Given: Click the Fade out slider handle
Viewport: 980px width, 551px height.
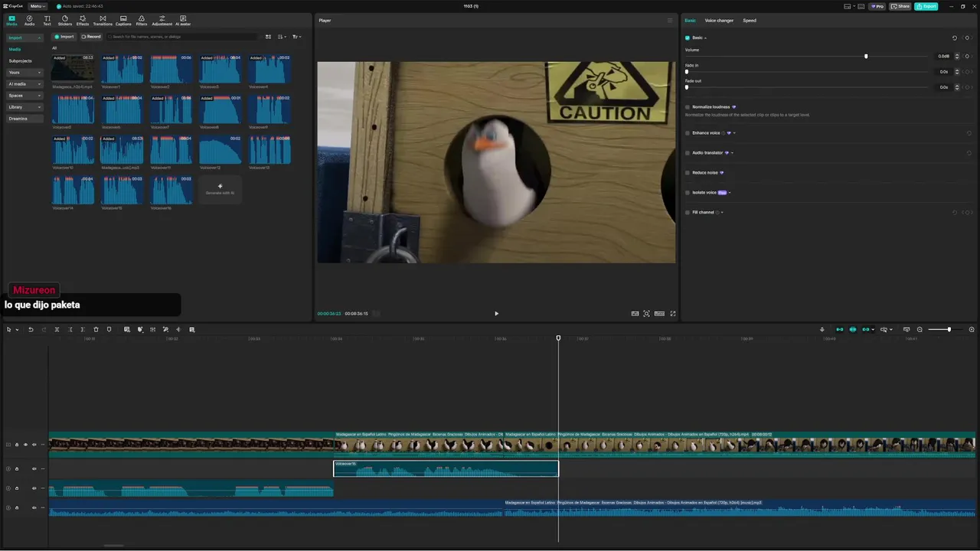Looking at the screenshot, I should (687, 87).
